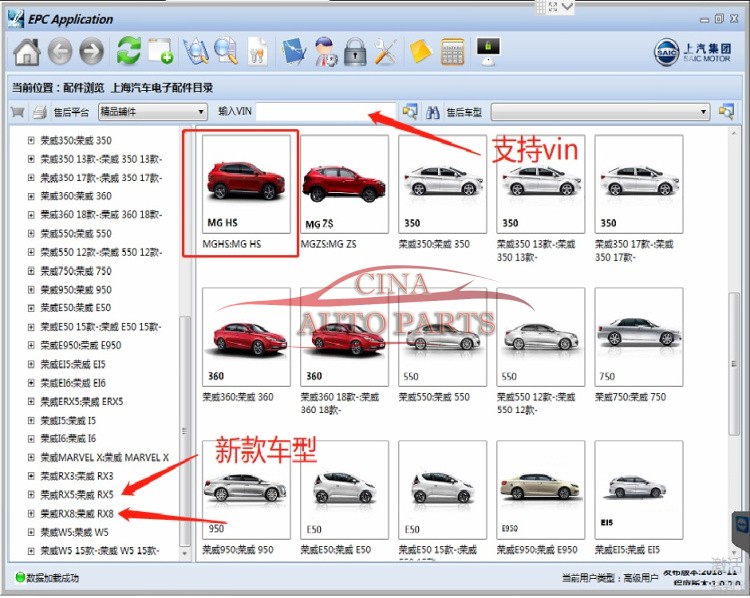Go back with the left arrow button
Viewport: 750px width, 598px height.
60,51
